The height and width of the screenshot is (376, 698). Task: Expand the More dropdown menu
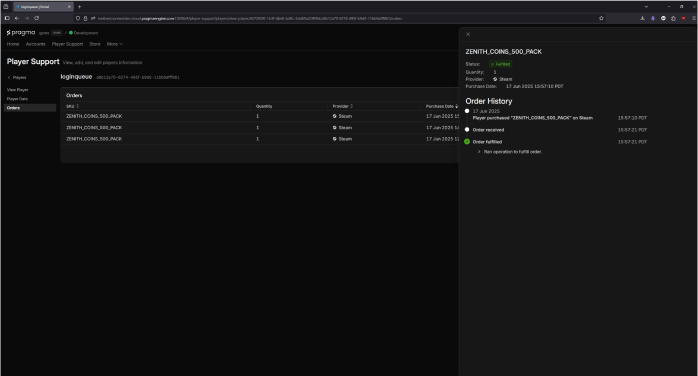coord(115,44)
